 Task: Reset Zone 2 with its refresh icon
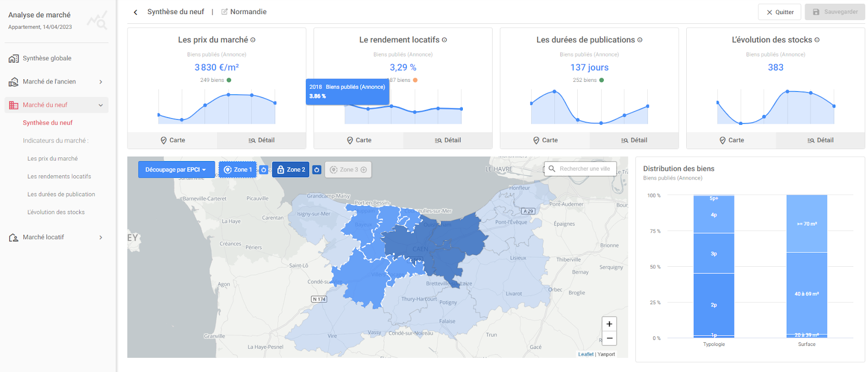click(317, 170)
